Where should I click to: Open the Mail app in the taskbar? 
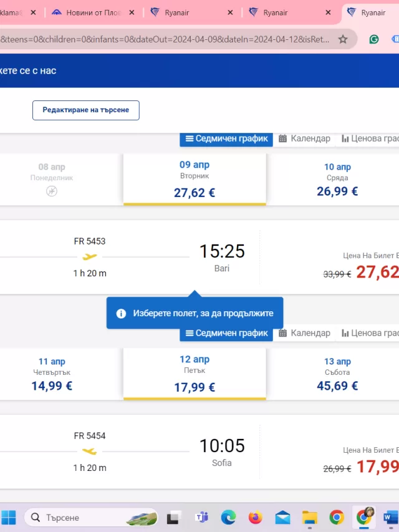point(282,518)
